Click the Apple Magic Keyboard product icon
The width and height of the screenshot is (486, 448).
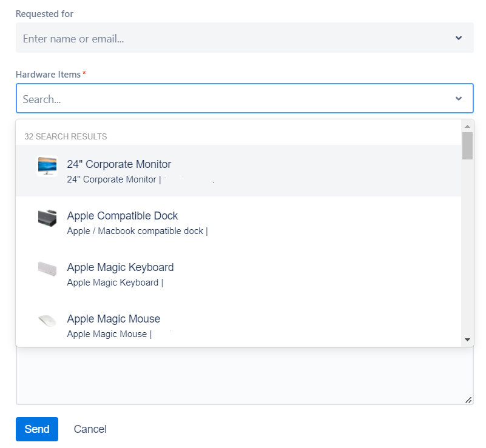47,269
